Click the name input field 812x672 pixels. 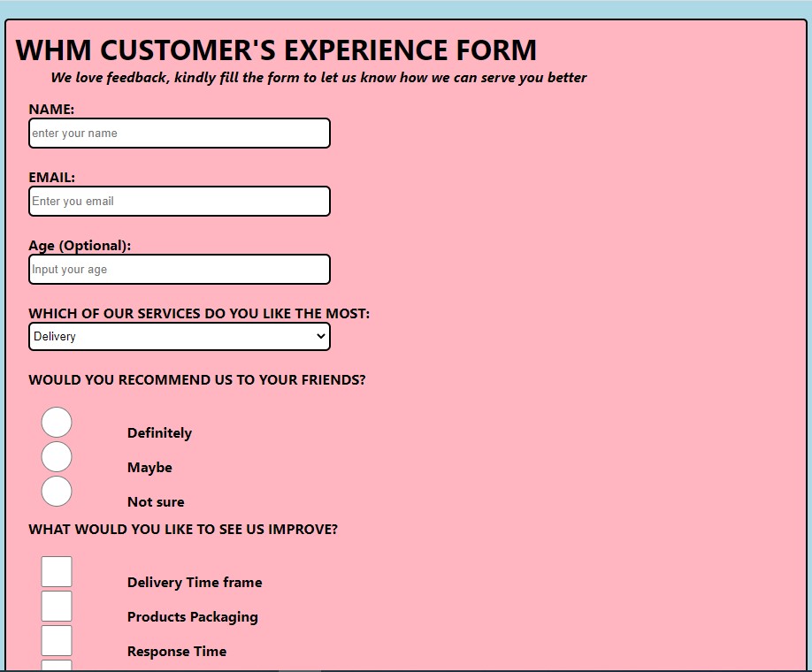tap(180, 134)
